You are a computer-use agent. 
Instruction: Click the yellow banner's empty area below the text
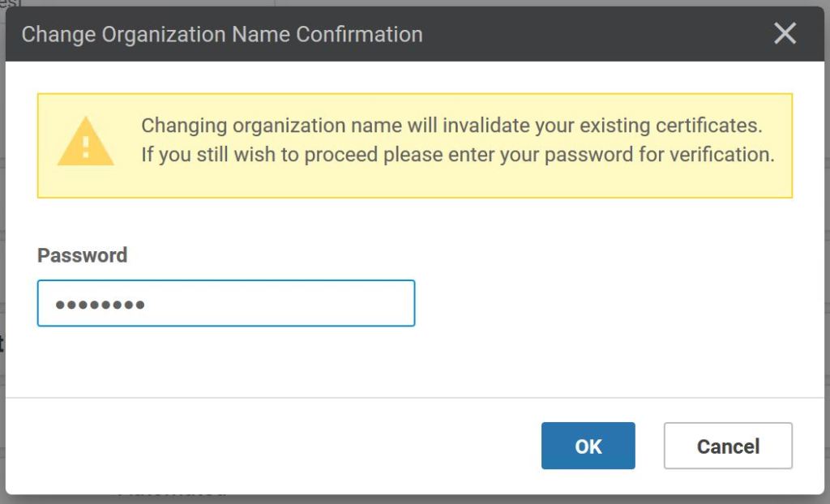(454, 183)
